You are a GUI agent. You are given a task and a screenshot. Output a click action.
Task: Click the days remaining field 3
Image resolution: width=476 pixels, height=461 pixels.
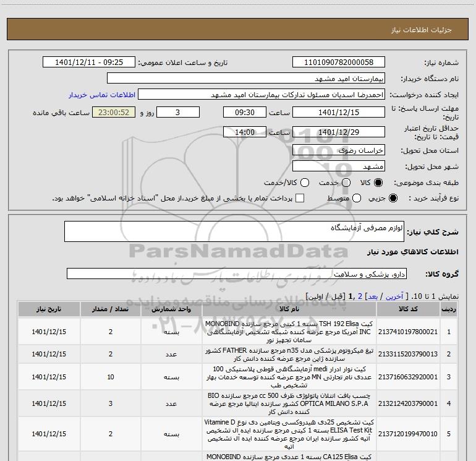(x=178, y=112)
